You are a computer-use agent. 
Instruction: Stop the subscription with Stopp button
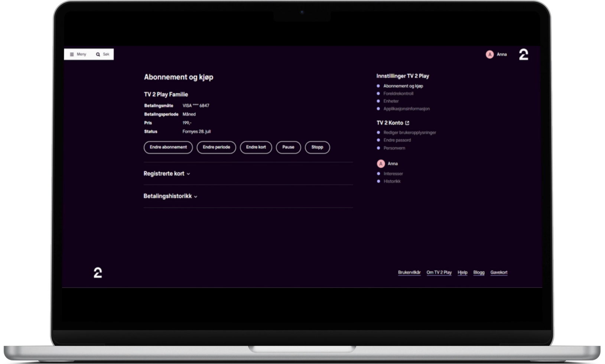(317, 147)
